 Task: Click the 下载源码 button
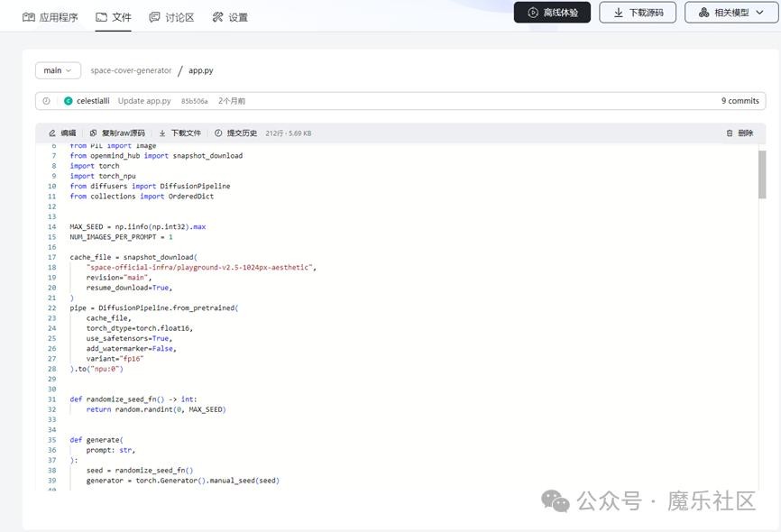coord(638,13)
